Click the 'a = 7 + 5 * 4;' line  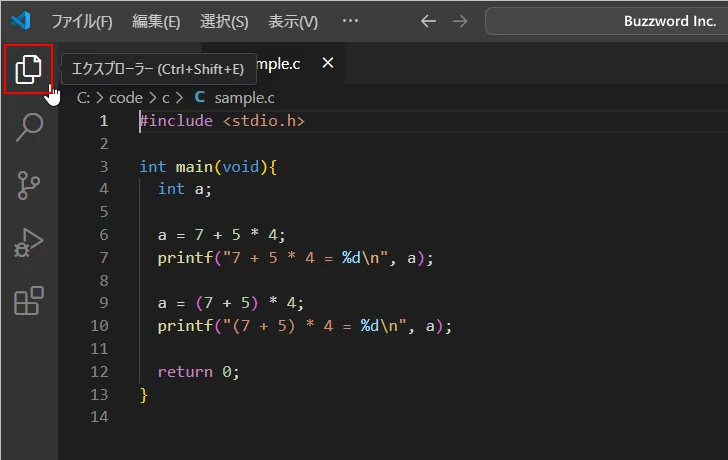point(221,235)
